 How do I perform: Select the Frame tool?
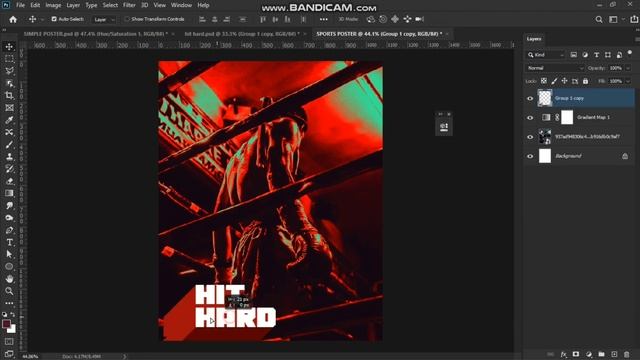9,108
